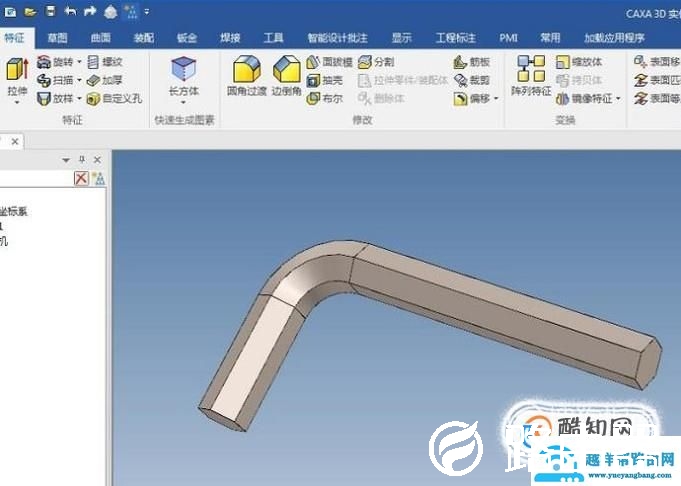Open the 长方体 primitives dropdown

[x=183, y=102]
